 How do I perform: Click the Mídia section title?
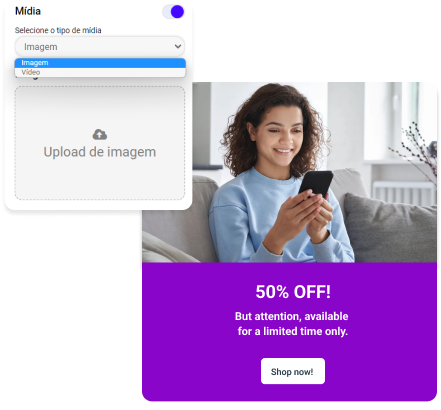click(28, 11)
